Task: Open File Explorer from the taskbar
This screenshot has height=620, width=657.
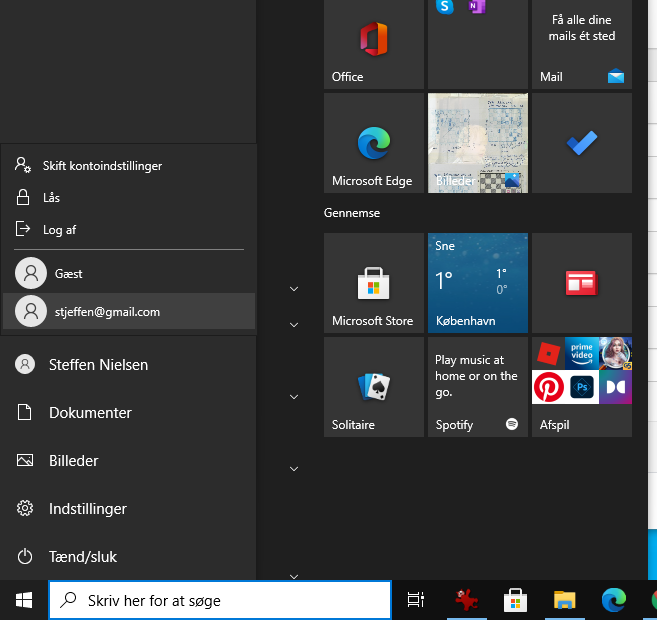Action: point(564,600)
